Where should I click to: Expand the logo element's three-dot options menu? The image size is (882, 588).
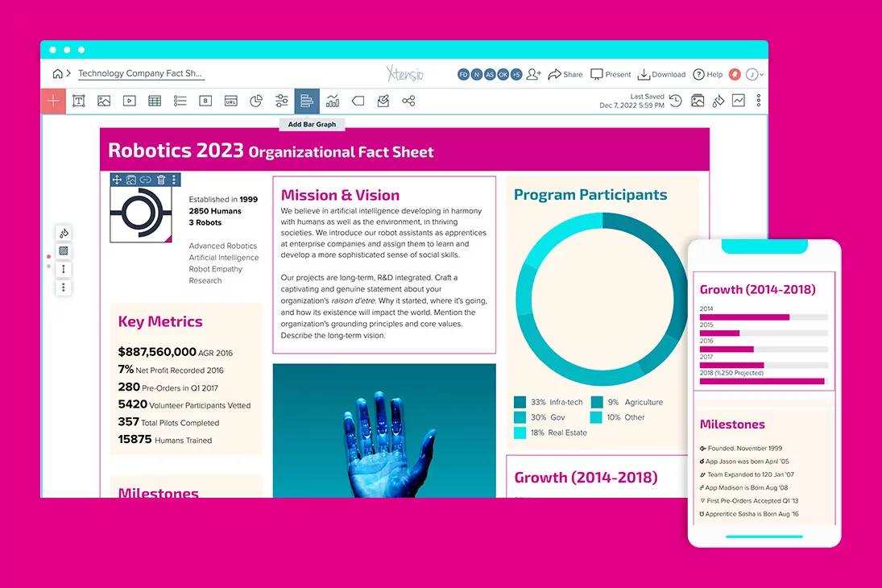pyautogui.click(x=174, y=179)
